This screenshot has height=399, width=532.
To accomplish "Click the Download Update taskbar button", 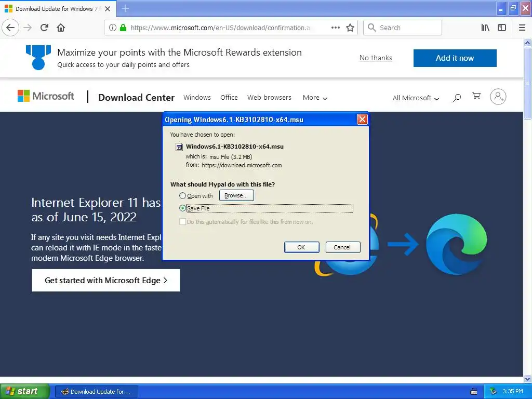I will pos(96,392).
